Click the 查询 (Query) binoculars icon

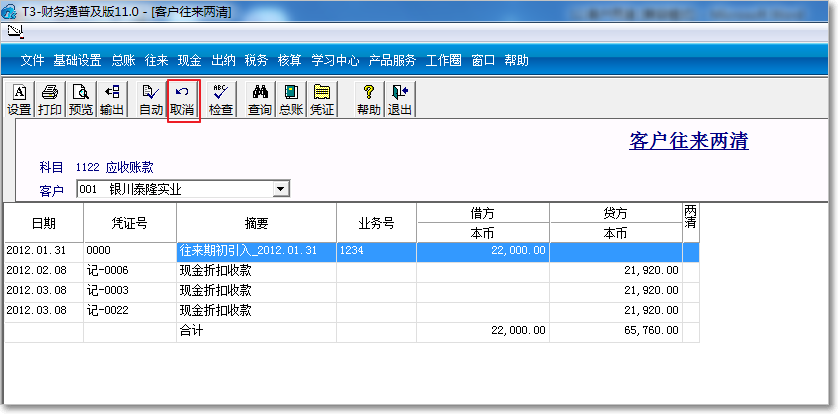260,100
